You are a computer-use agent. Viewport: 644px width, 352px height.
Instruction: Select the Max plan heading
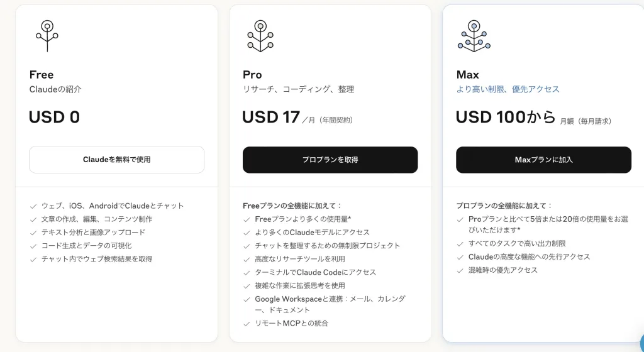(x=467, y=75)
